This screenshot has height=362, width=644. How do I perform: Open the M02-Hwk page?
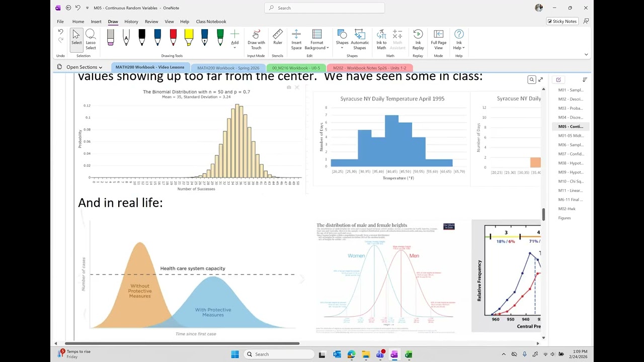pyautogui.click(x=571, y=209)
